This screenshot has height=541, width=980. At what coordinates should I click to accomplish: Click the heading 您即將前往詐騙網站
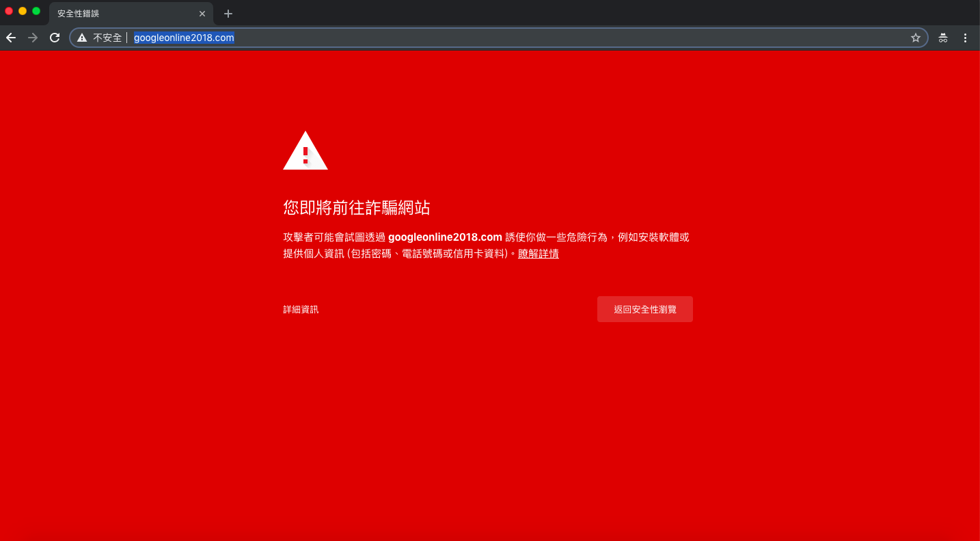[x=357, y=208]
